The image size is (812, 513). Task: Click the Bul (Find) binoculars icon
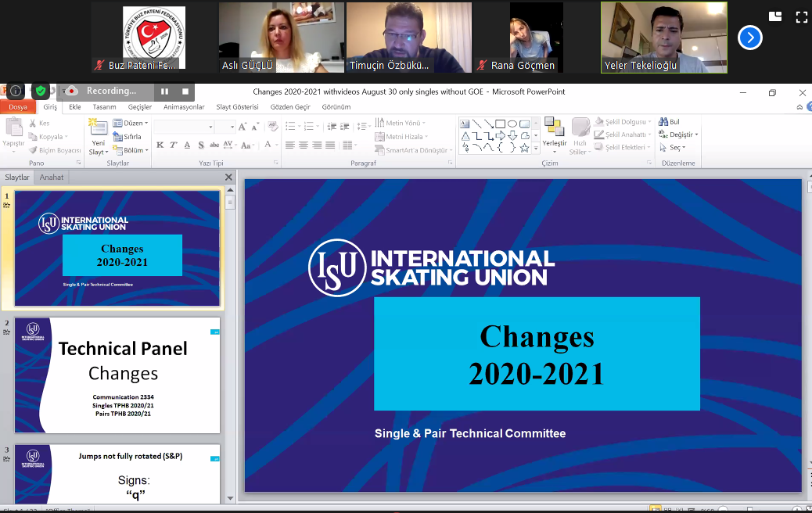(664, 122)
